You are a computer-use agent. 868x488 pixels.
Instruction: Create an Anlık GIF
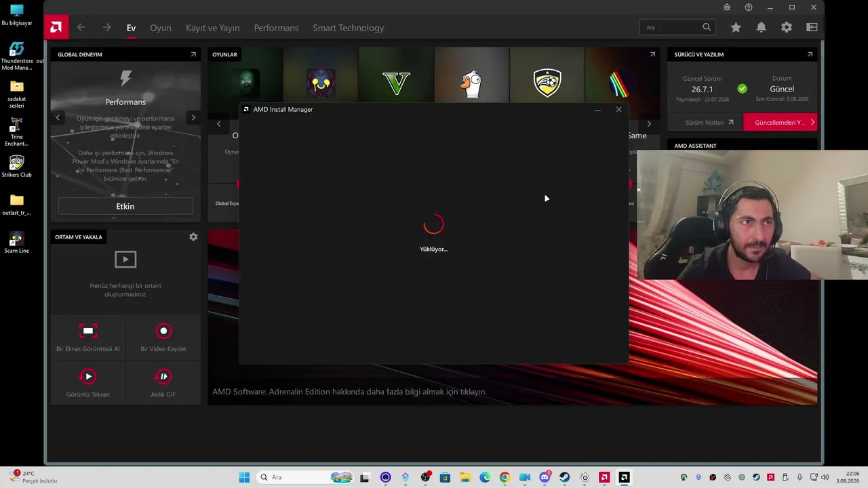[x=163, y=382]
